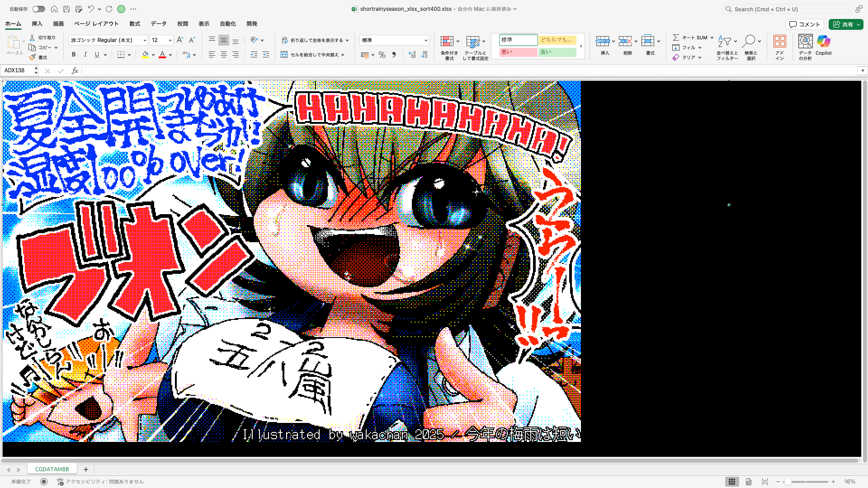The width and height of the screenshot is (868, 488).
Task: Click the increase indent icon
Action: click(266, 55)
